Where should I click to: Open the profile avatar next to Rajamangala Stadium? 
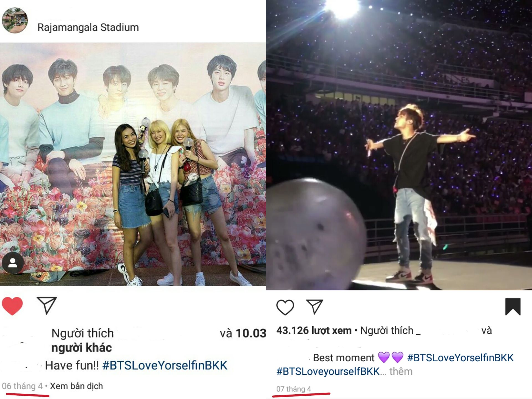15,21
